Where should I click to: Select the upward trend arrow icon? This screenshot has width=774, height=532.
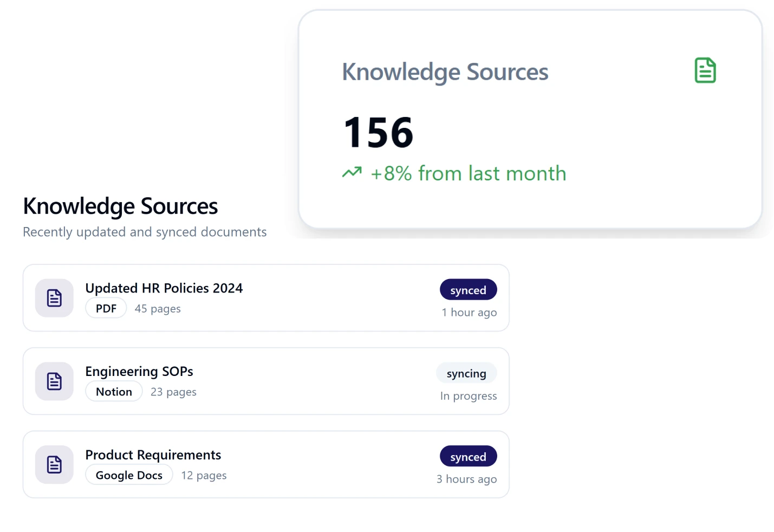point(352,172)
